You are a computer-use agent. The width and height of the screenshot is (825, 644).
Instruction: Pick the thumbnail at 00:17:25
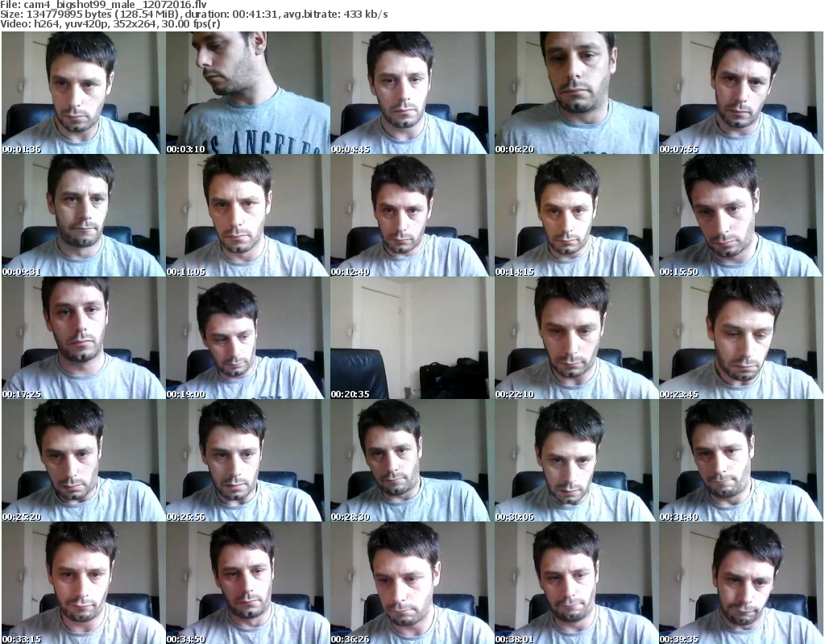coord(83,338)
